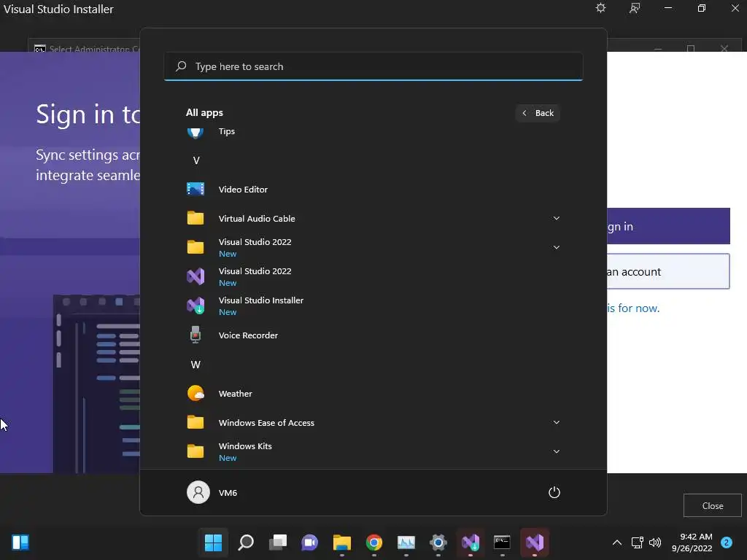Click the VM6 user avatar
The height and width of the screenshot is (560, 747).
(x=198, y=492)
